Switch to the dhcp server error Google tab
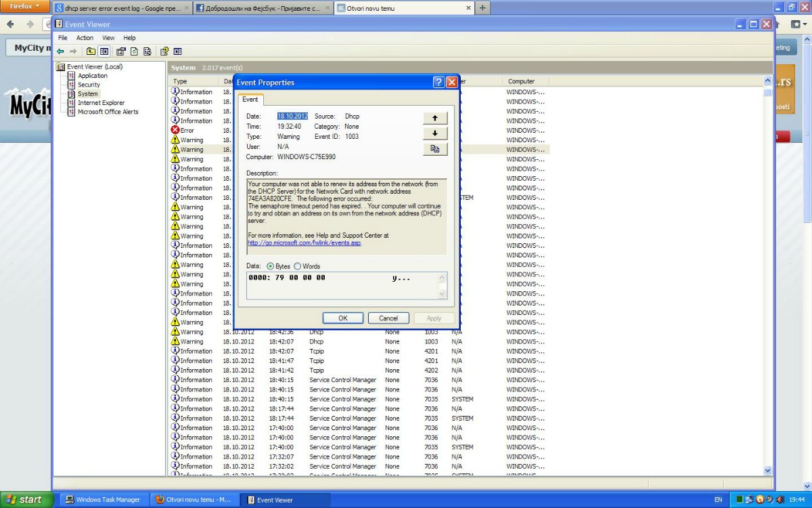 pyautogui.click(x=122, y=8)
